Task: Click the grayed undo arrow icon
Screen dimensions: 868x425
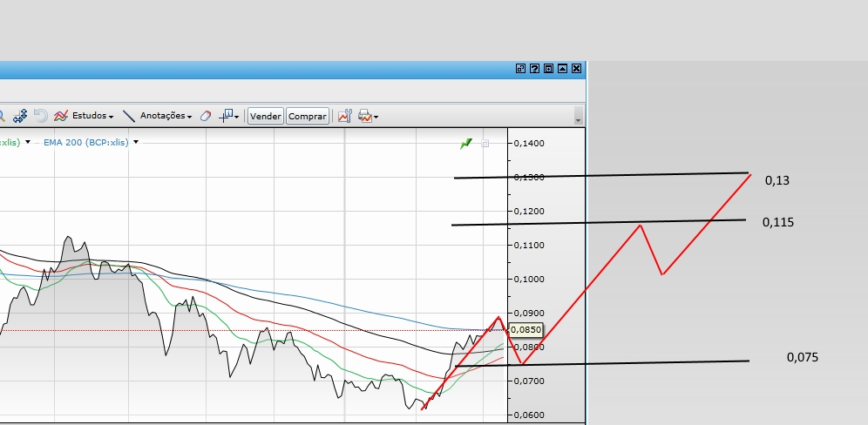Action: coord(40,116)
